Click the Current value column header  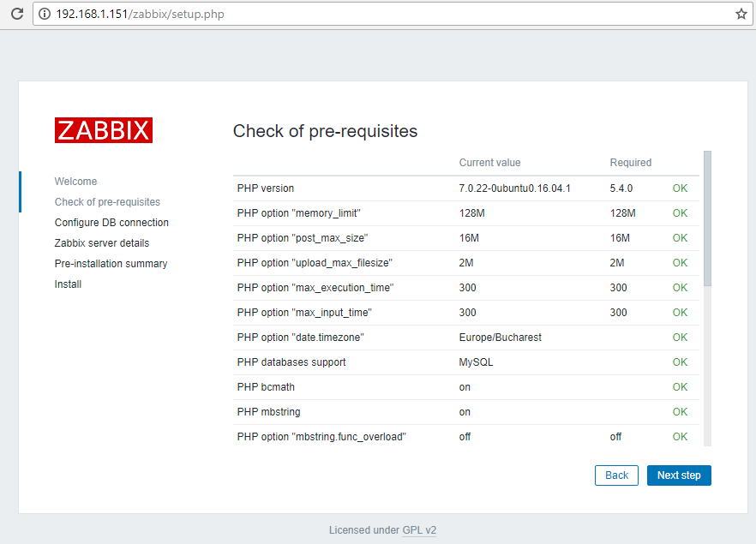pyautogui.click(x=489, y=163)
